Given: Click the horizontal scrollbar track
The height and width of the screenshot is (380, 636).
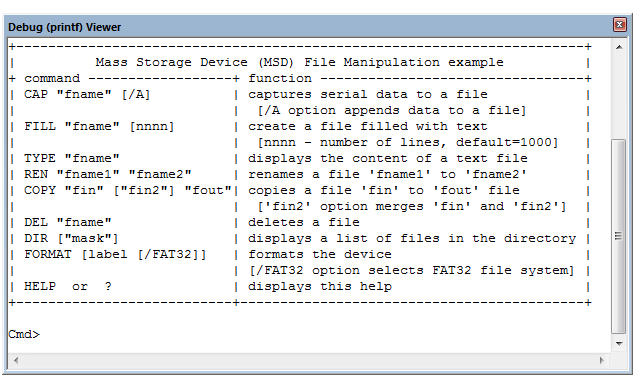Looking at the screenshot, I should pyautogui.click(x=309, y=360).
